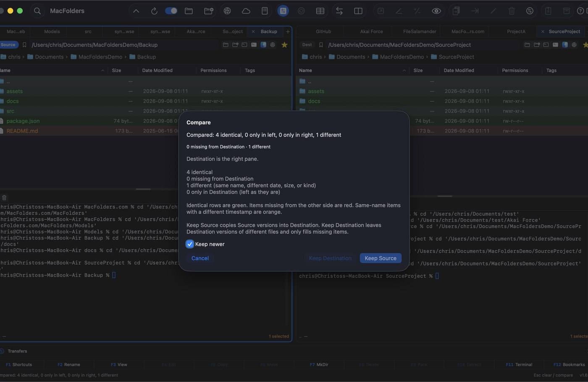Select package.json in the left pane
588x382 pixels.
coord(145,121)
